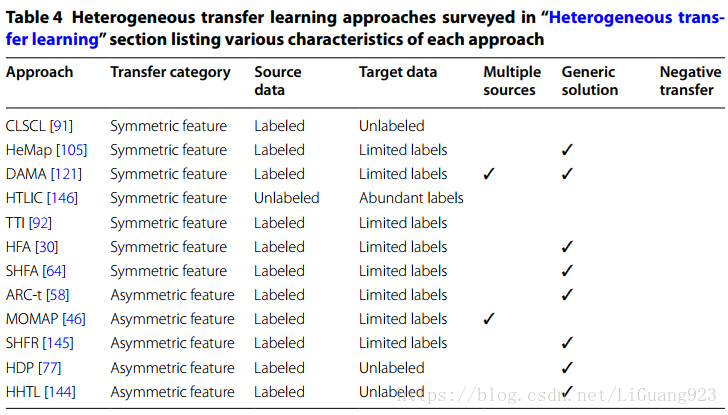Viewport: 728px width, 415px height.
Task: Click reference [145] for SHFR
Action: [x=58, y=344]
